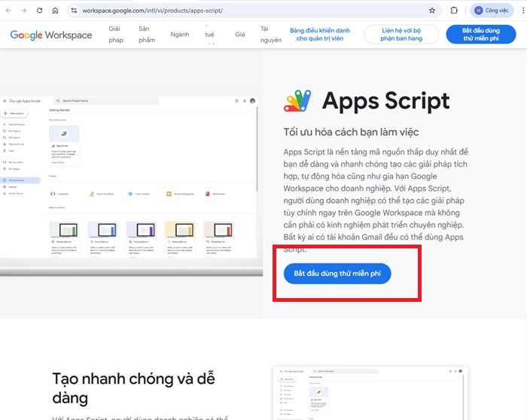Image resolution: width=527 pixels, height=420 pixels.
Task: Bookmark this page with the star icon
Action: click(x=432, y=11)
